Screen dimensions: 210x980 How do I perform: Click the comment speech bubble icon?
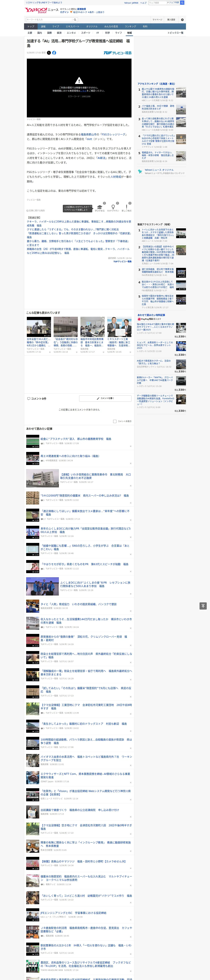(29, 399)
